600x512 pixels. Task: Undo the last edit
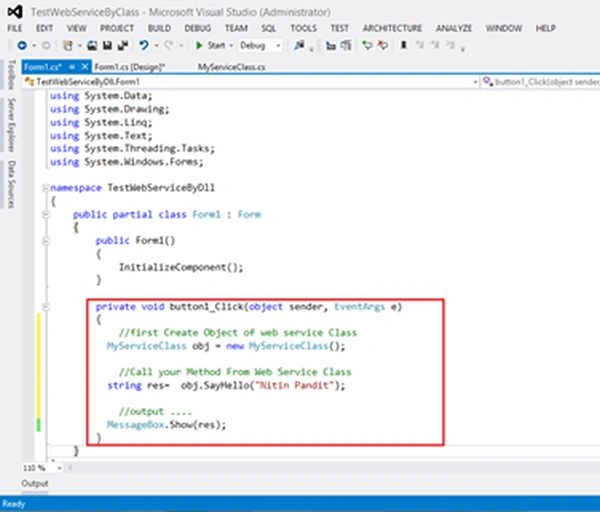pos(144,46)
